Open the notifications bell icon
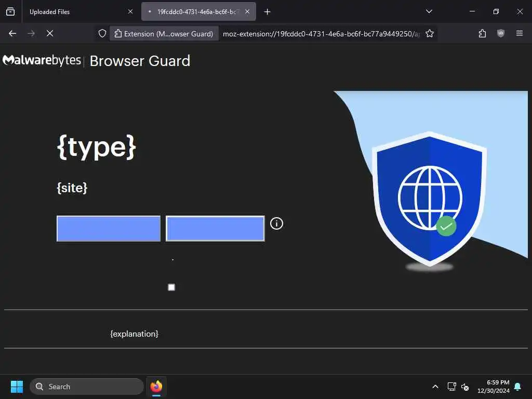Viewport: 532px width, 399px height. tap(518, 387)
